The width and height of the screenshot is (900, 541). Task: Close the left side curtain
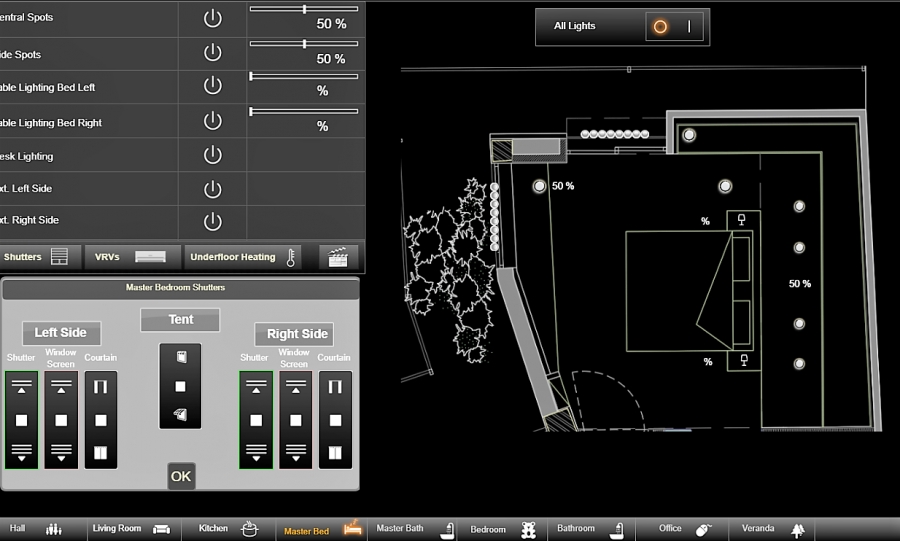100,453
